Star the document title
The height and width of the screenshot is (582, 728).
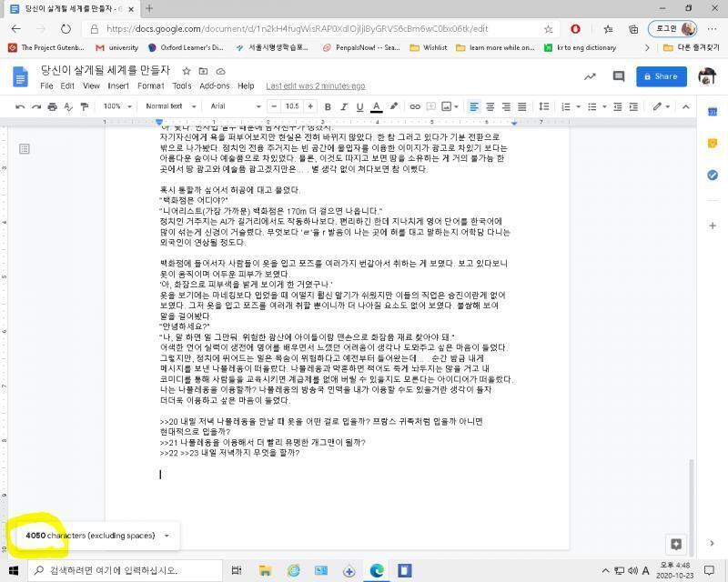pos(187,71)
